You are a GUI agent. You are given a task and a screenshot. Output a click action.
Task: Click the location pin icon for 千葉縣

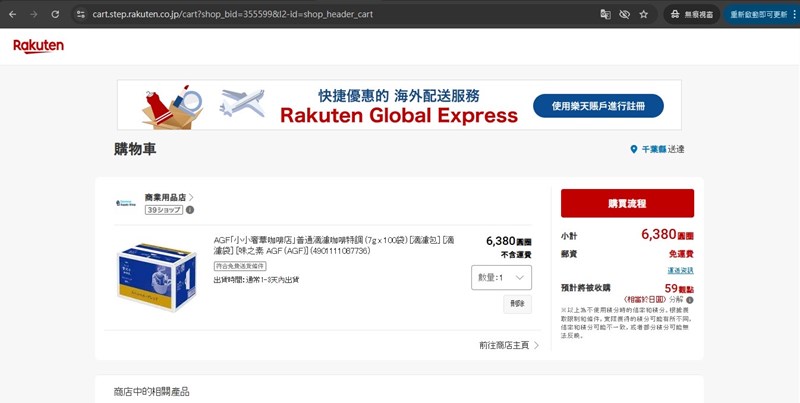(633, 149)
